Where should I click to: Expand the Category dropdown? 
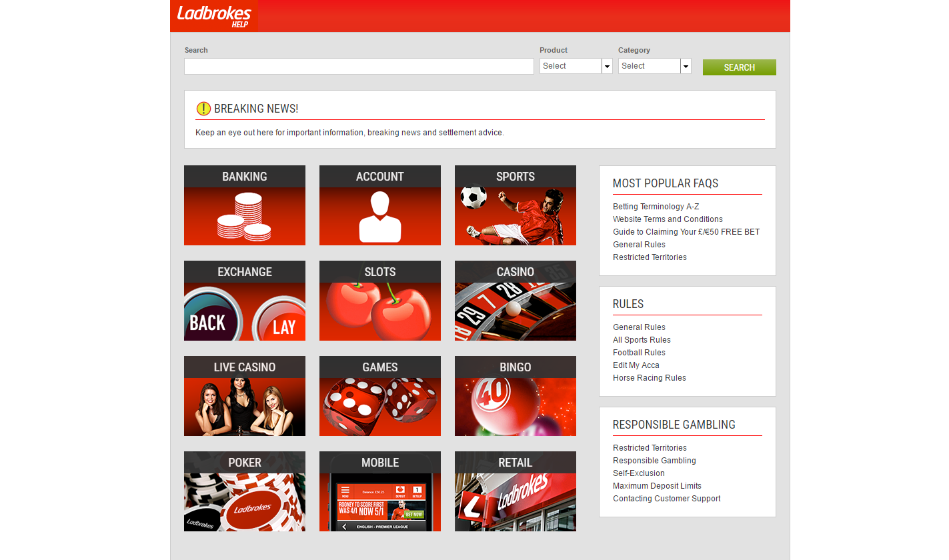654,66
